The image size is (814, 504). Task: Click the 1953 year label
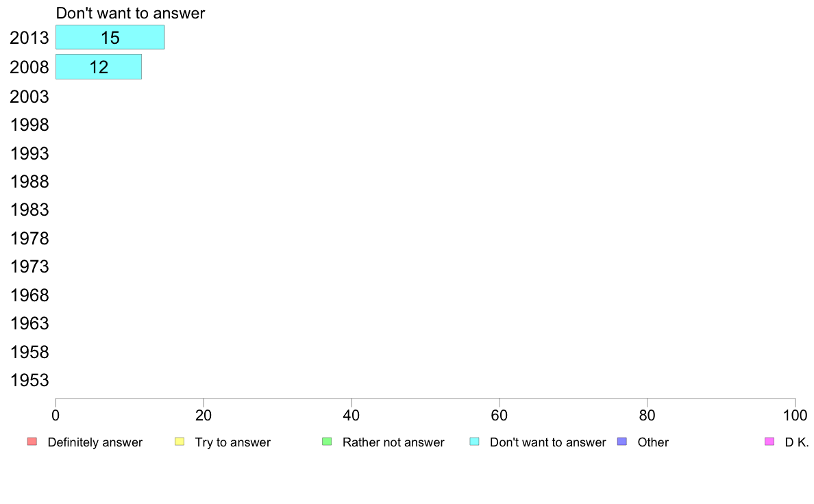click(x=29, y=381)
